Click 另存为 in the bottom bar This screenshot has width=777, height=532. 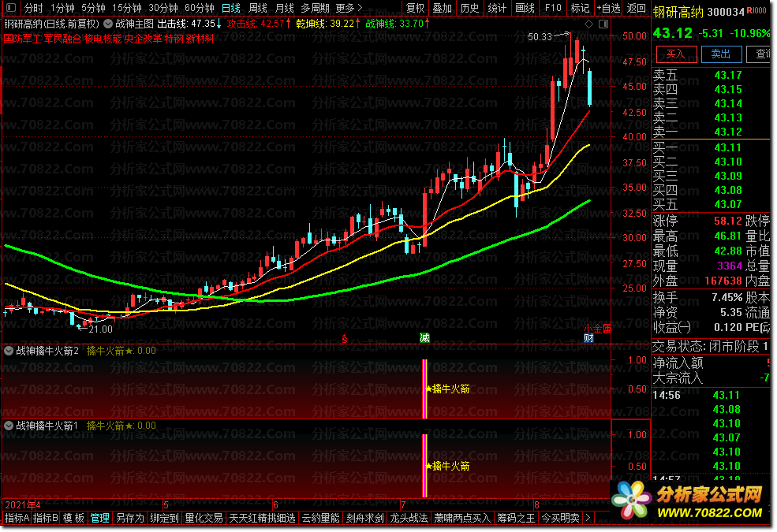[x=129, y=518]
